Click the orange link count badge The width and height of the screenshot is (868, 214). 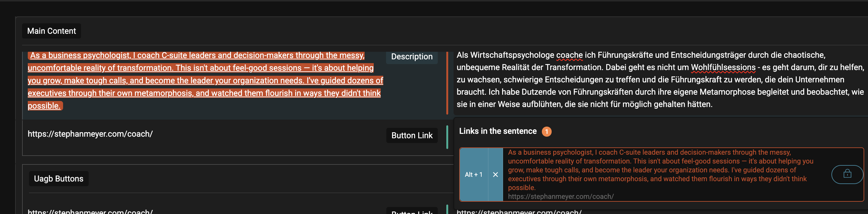[546, 131]
